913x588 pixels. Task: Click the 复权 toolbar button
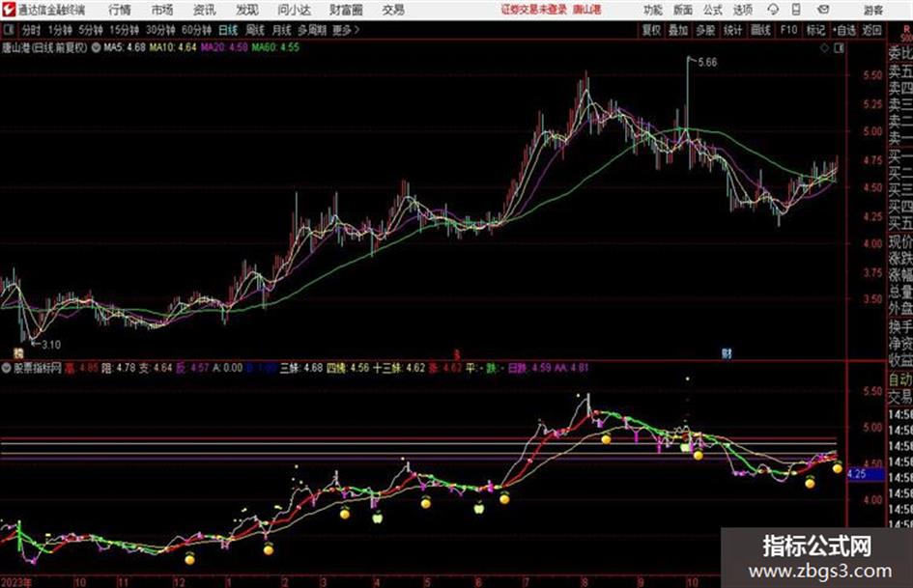[x=651, y=30]
